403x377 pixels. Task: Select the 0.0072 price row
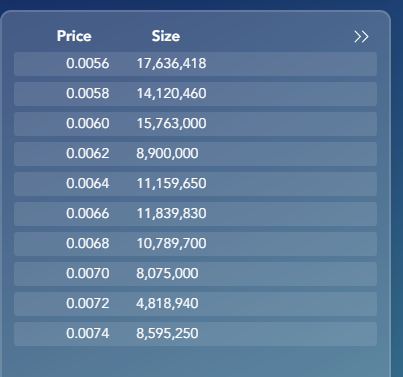pyautogui.click(x=195, y=304)
